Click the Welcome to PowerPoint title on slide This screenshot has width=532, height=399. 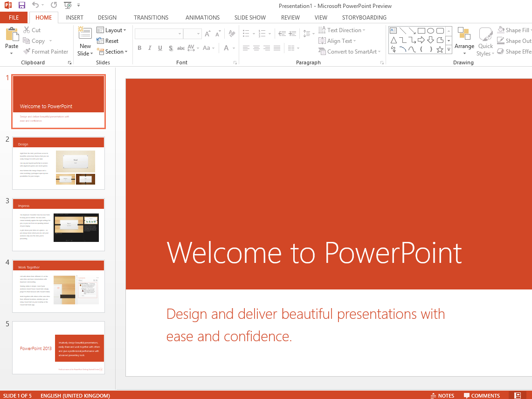[314, 253]
